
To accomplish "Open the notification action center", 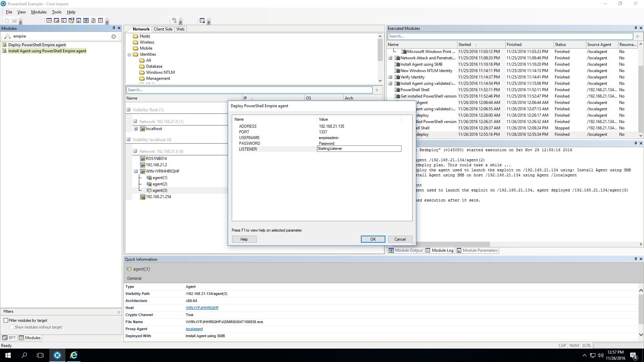I will coord(634,356).
